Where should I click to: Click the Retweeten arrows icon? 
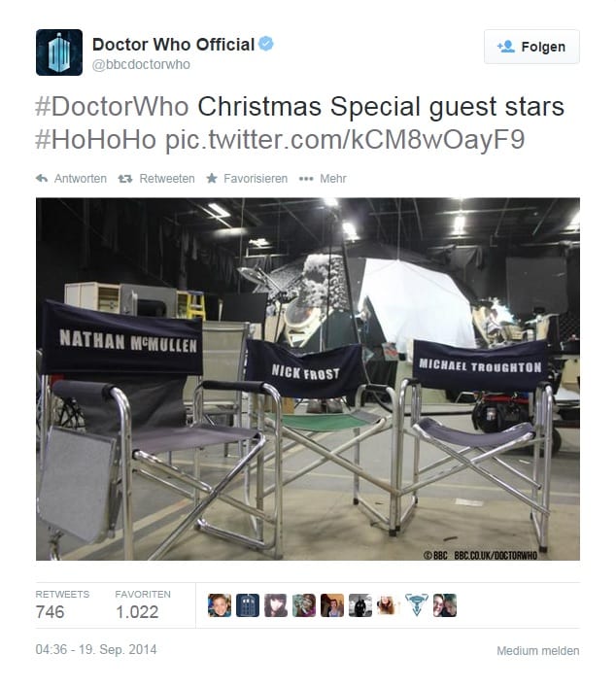click(x=125, y=179)
